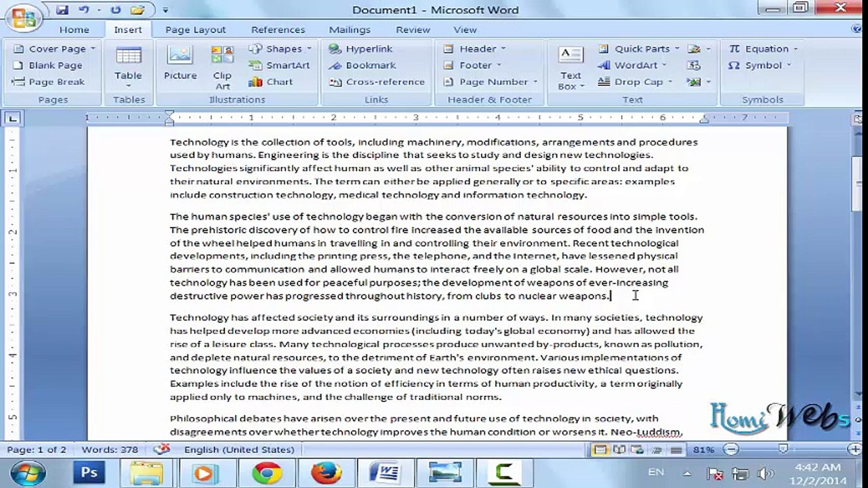Open the Quick Parts menu
The image size is (868, 488).
click(638, 49)
